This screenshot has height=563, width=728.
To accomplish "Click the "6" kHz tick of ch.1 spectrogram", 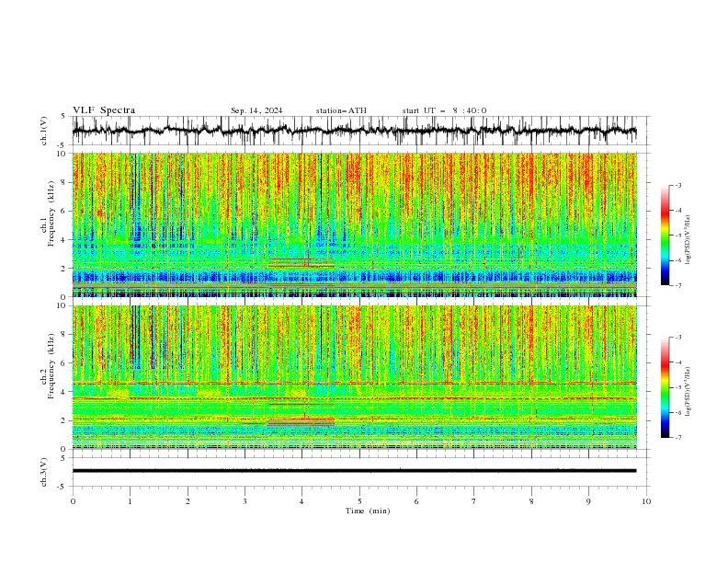I will pyautogui.click(x=64, y=211).
